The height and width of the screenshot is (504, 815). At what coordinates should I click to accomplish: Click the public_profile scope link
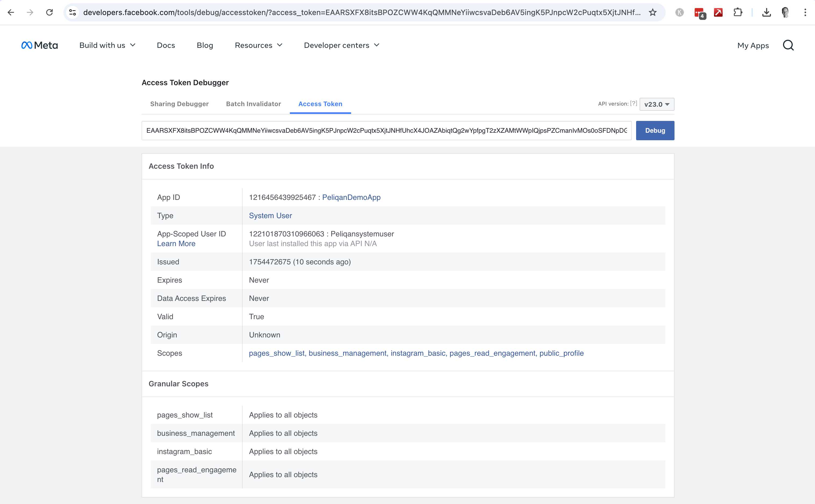[x=561, y=353]
